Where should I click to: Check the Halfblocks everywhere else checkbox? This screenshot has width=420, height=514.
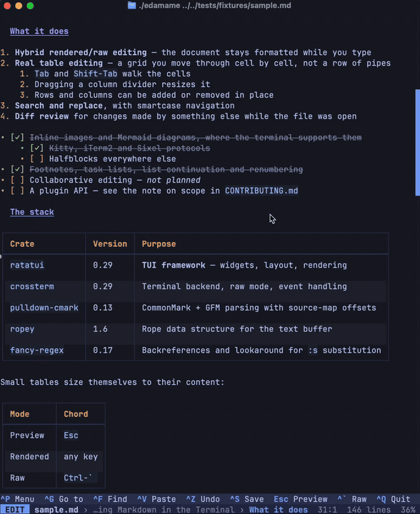pos(36,159)
